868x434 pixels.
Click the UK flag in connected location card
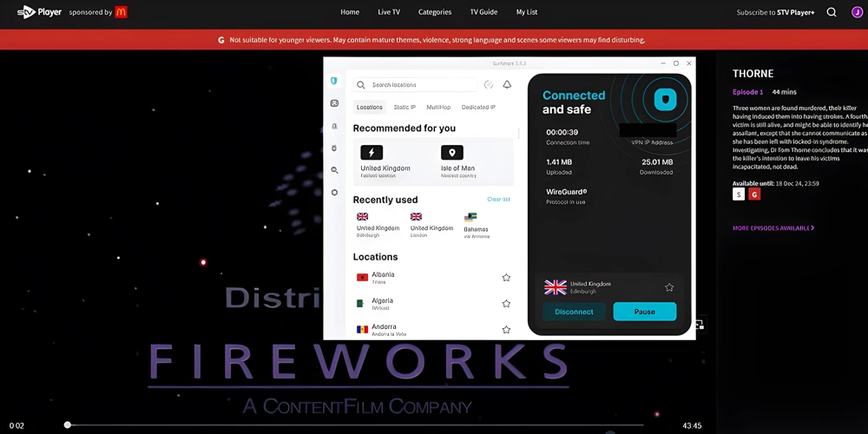click(556, 286)
